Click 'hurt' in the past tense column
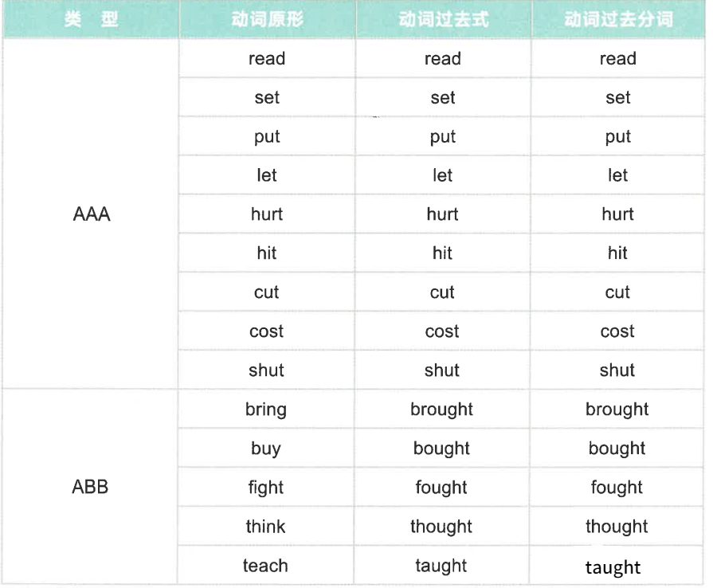Viewport: 713px width, 588px height. [x=443, y=214]
